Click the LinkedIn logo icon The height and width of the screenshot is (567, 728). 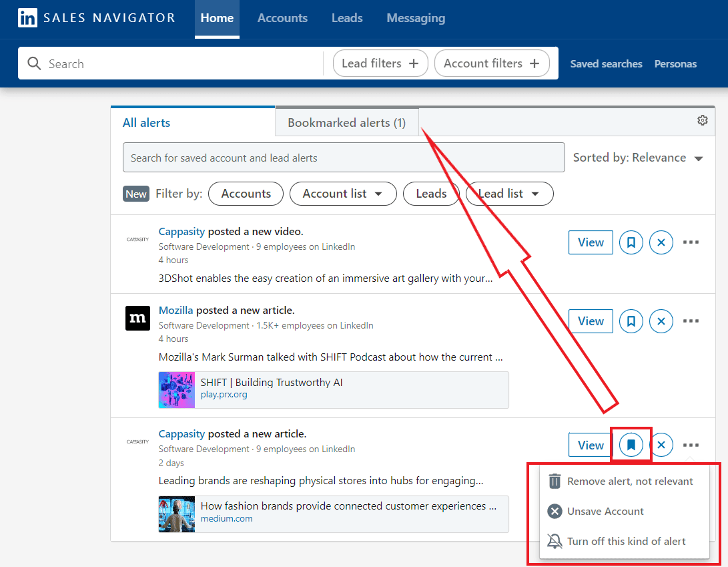(x=27, y=18)
